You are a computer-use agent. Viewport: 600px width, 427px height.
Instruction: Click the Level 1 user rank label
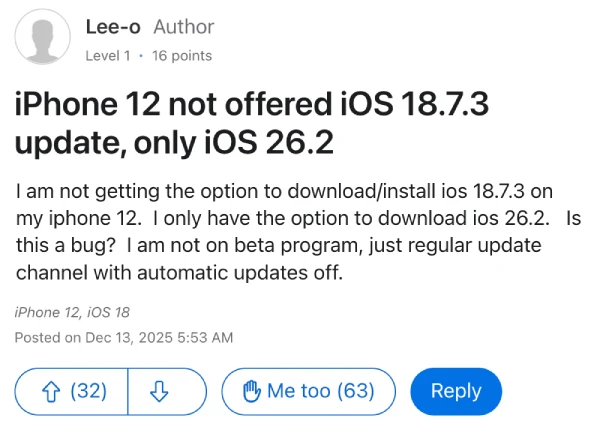[x=108, y=56]
